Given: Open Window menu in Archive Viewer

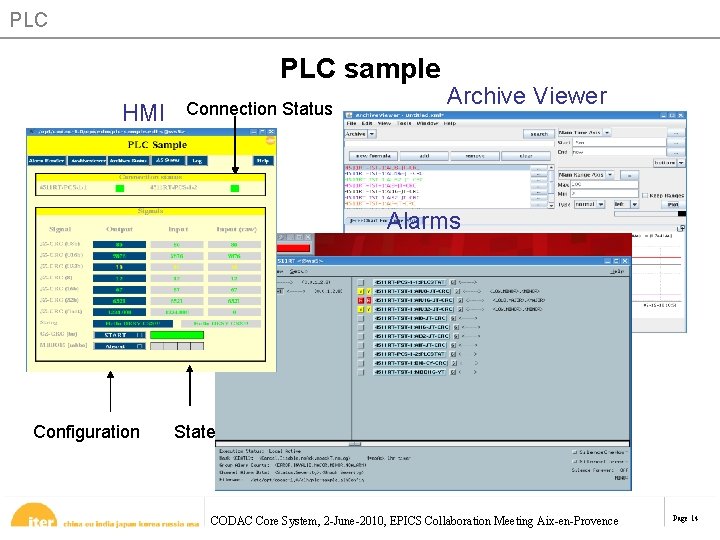Looking at the screenshot, I should [428, 123].
